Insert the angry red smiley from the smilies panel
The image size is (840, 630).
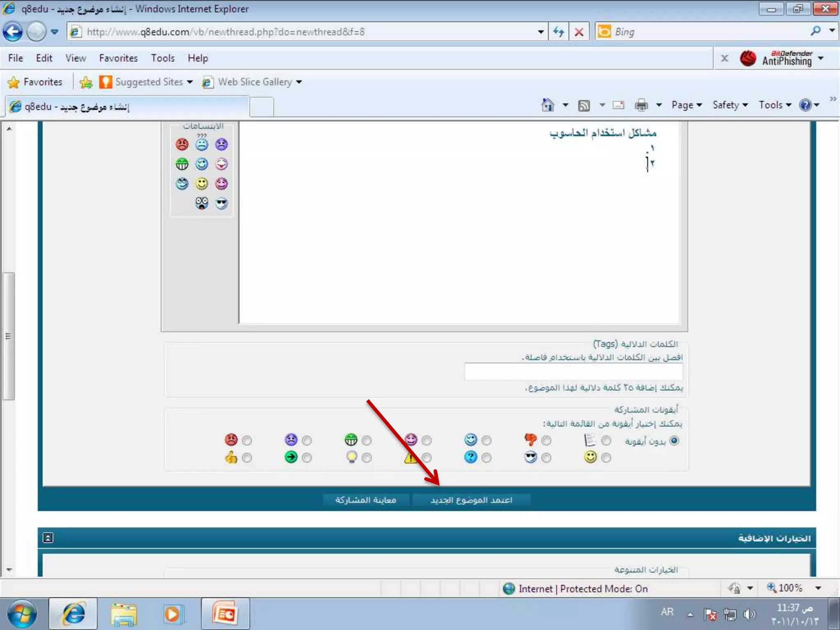click(182, 144)
